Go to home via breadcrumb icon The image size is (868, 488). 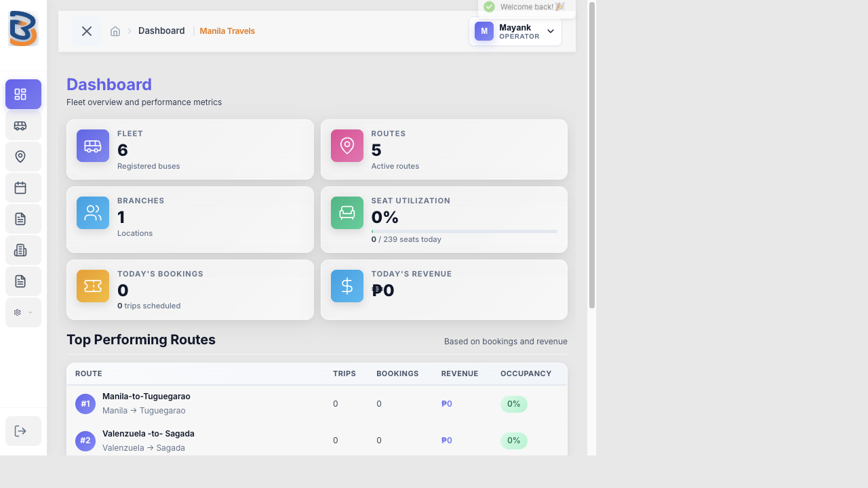pyautogui.click(x=115, y=31)
